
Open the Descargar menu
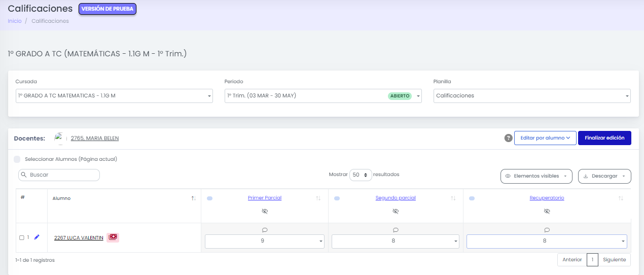point(604,176)
